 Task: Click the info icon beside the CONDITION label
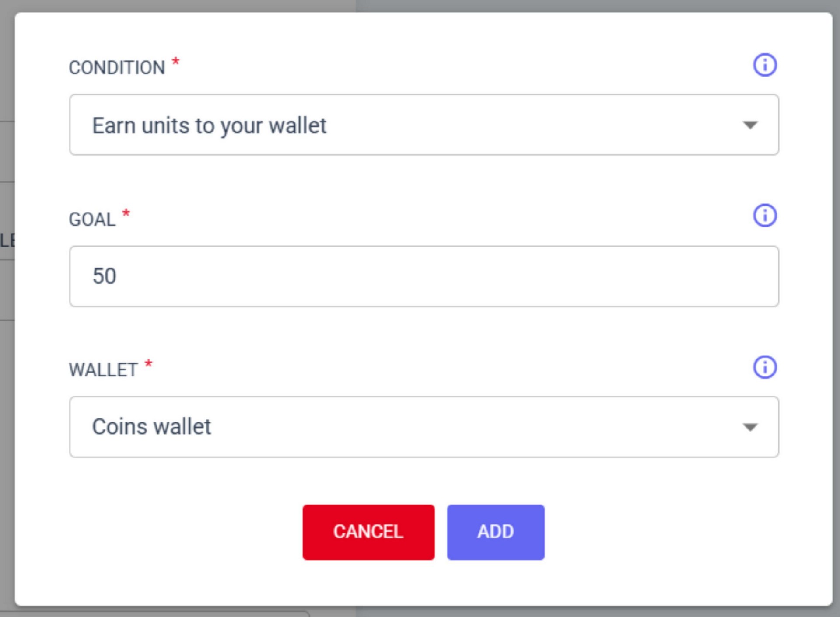[764, 65]
